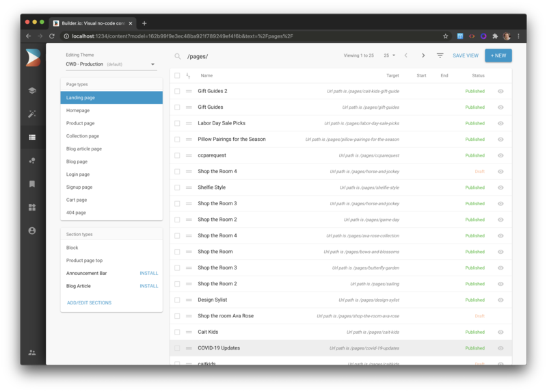Click the purple circle extension icon
Viewport: 547px width, 392px height.
click(483, 36)
